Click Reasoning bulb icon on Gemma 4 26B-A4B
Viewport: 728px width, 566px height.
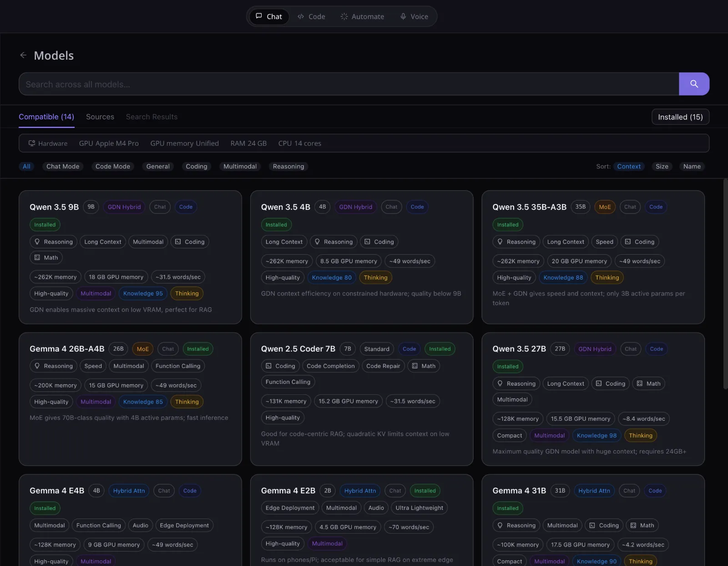pos(37,366)
